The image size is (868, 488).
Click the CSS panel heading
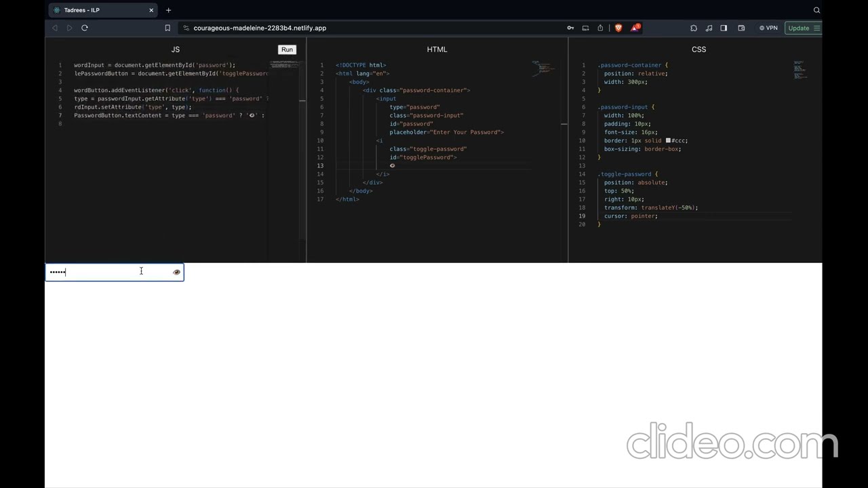[698, 49]
